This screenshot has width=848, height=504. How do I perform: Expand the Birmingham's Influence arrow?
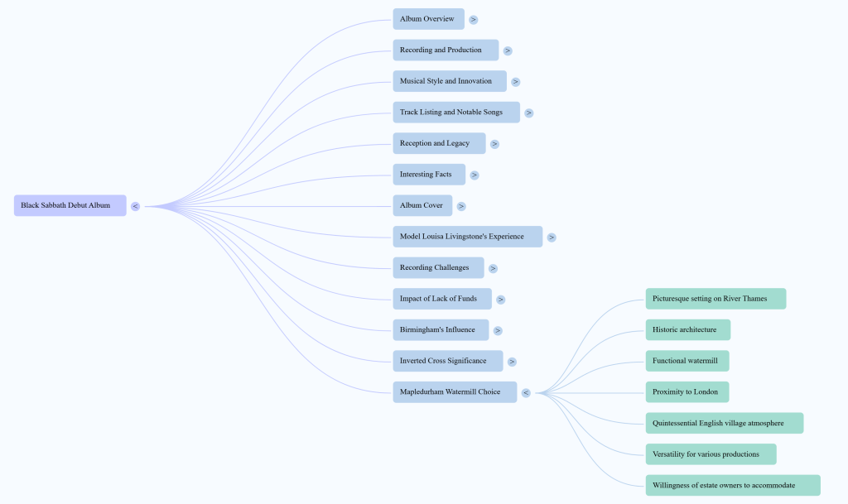pos(498,330)
